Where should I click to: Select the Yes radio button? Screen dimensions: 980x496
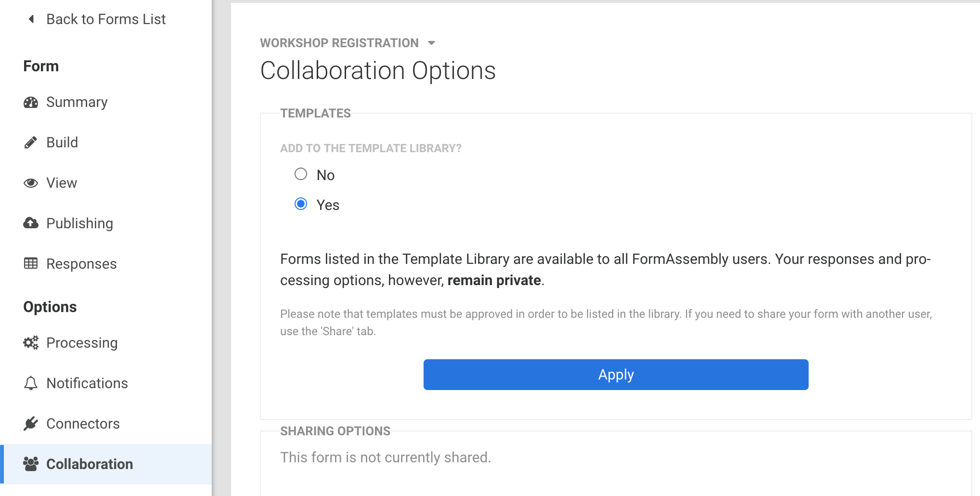pos(301,204)
